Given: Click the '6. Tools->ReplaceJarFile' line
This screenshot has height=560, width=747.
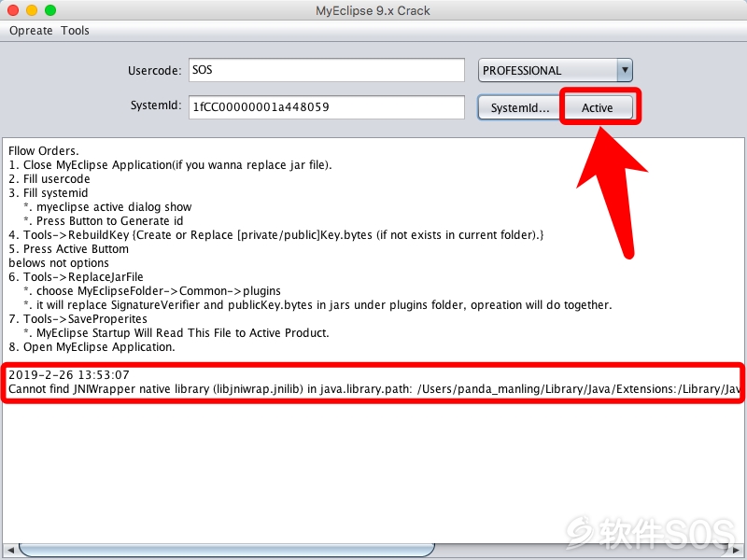Looking at the screenshot, I should (x=77, y=277).
